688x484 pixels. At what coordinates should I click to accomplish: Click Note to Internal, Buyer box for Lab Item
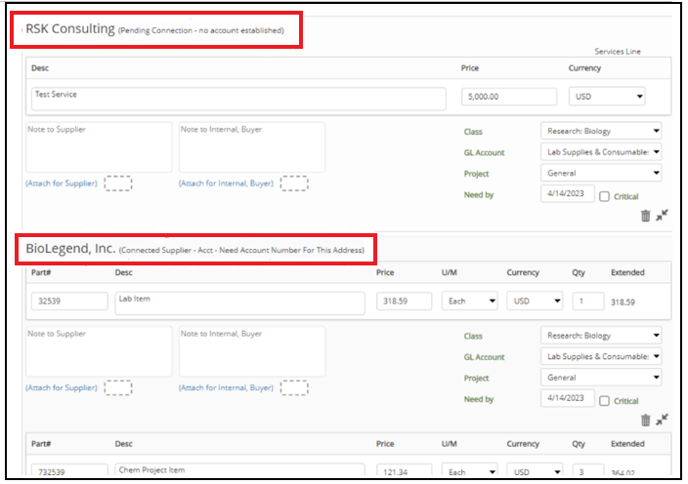(x=252, y=351)
